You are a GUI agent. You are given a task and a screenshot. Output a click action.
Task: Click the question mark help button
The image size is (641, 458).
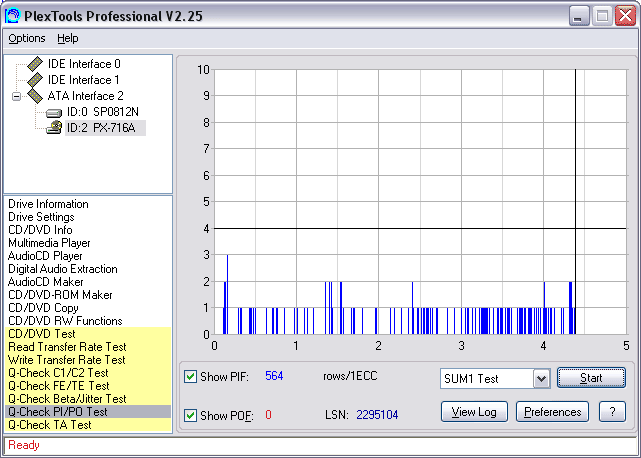point(612,412)
